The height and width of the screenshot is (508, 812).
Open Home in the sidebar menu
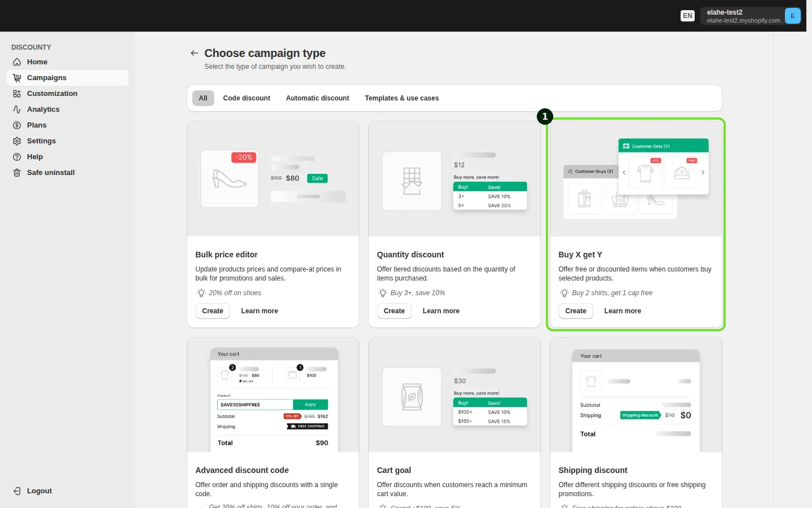(x=68, y=62)
